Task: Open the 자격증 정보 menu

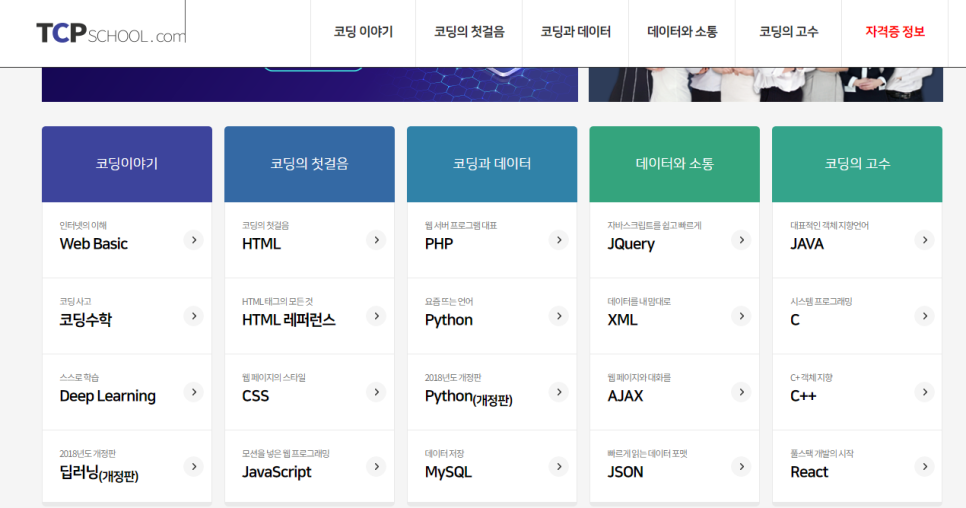Action: 895,32
